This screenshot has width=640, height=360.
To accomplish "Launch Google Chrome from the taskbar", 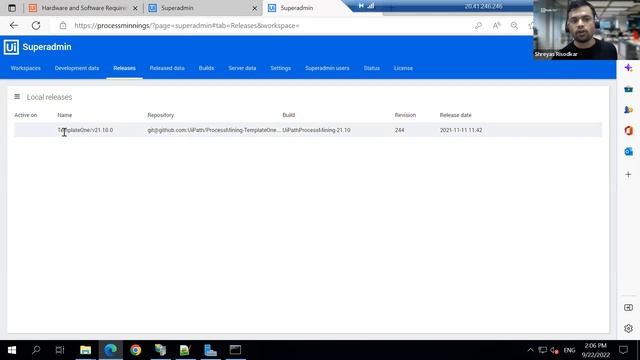I will coord(136,350).
